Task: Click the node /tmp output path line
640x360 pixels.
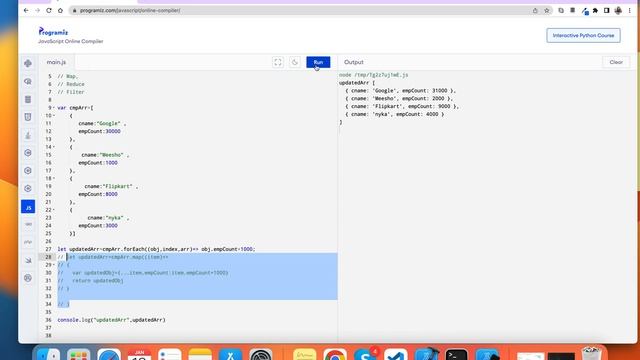Action: click(373, 75)
